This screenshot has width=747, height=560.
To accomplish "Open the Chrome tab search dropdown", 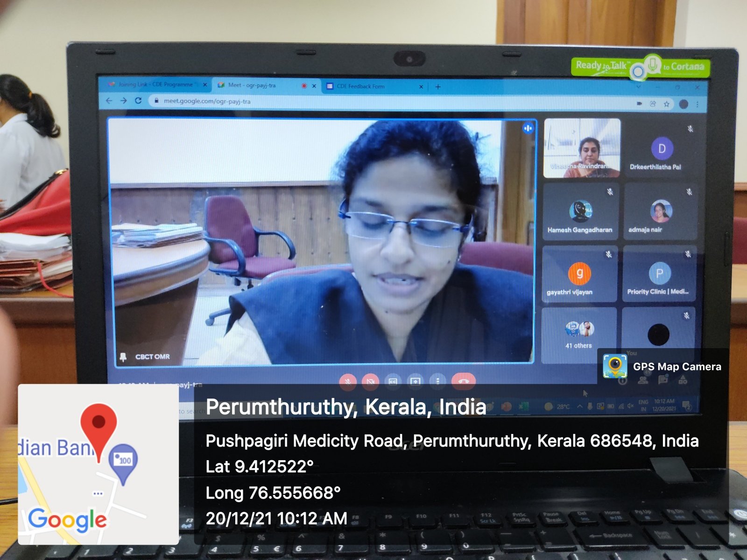I will pos(638,87).
